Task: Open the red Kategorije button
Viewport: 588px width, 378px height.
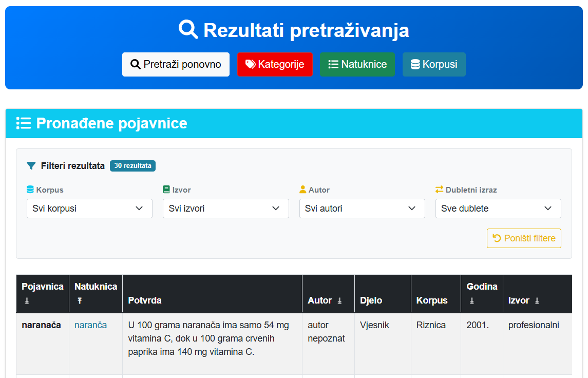Action: coord(275,64)
